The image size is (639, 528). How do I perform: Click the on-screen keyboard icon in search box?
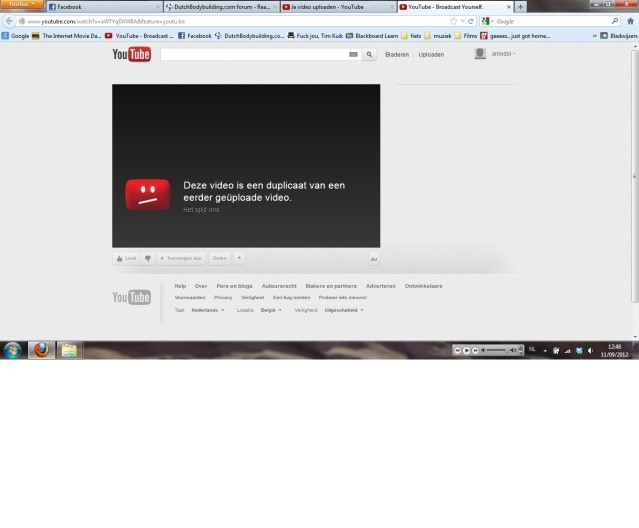(x=354, y=55)
